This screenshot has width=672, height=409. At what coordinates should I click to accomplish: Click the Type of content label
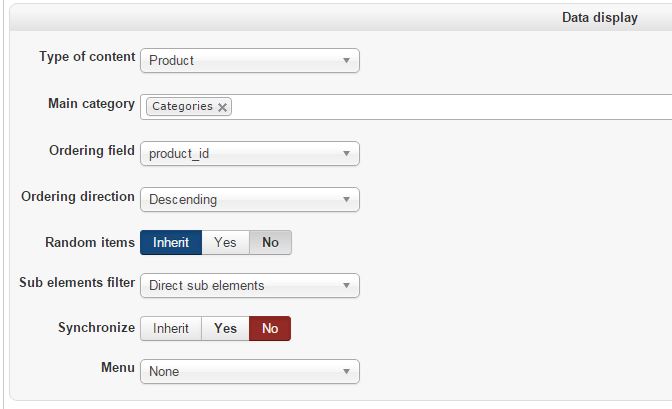pyautogui.click(x=87, y=57)
